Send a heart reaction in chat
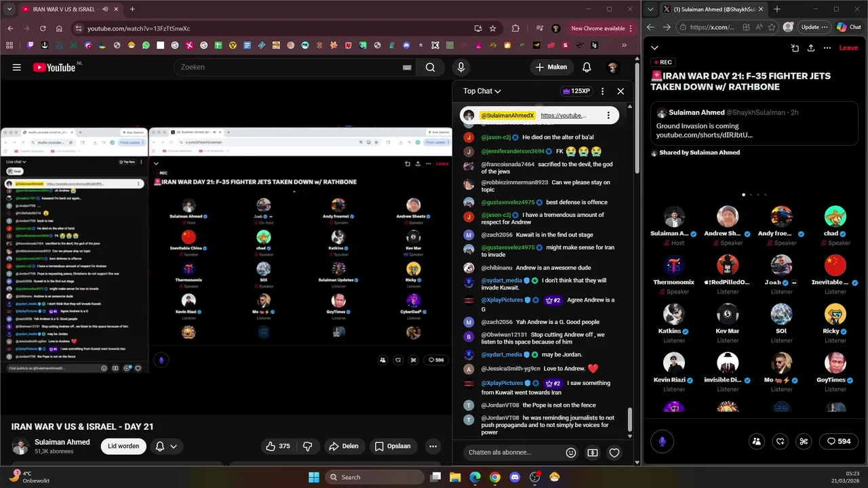This screenshot has width=868, height=488. pos(614,453)
